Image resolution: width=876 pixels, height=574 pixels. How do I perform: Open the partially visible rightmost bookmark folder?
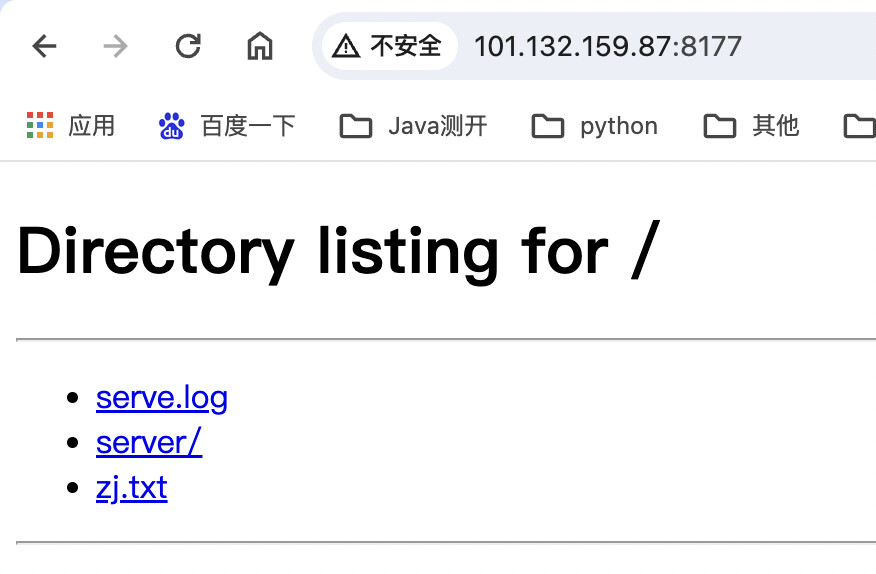click(x=859, y=126)
